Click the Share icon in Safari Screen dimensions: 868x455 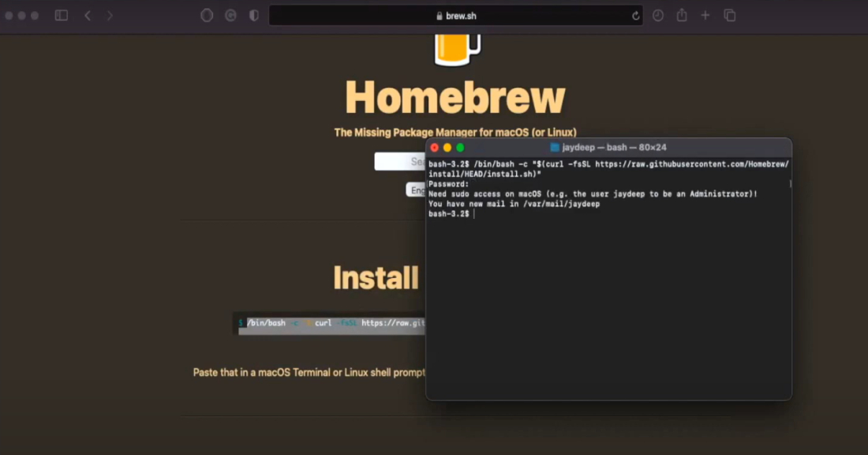click(x=682, y=15)
